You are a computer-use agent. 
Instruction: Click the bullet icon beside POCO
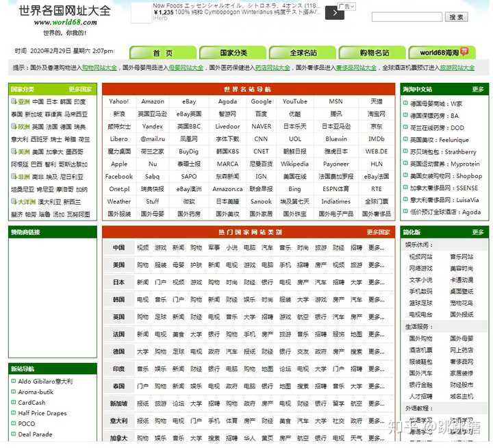click(x=14, y=423)
